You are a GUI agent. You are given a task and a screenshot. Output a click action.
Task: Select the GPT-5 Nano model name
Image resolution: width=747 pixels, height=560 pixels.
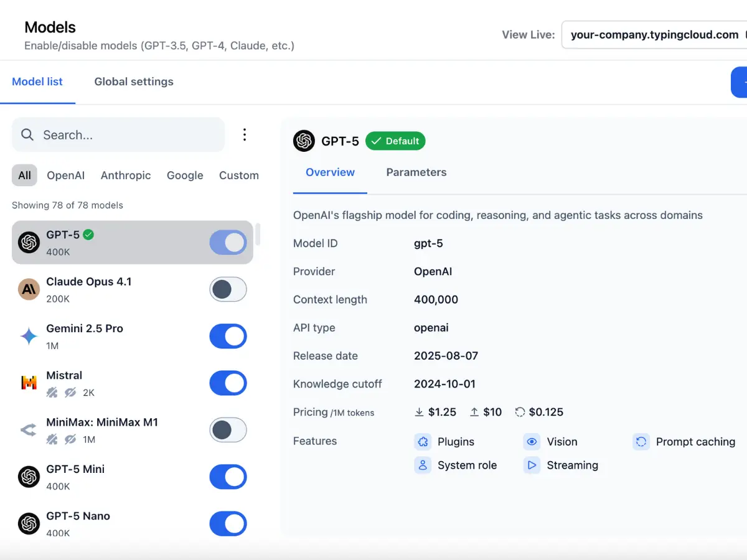[78, 516]
